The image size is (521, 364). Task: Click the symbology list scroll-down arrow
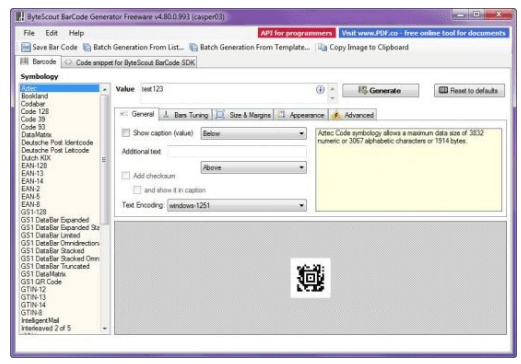click(x=105, y=328)
